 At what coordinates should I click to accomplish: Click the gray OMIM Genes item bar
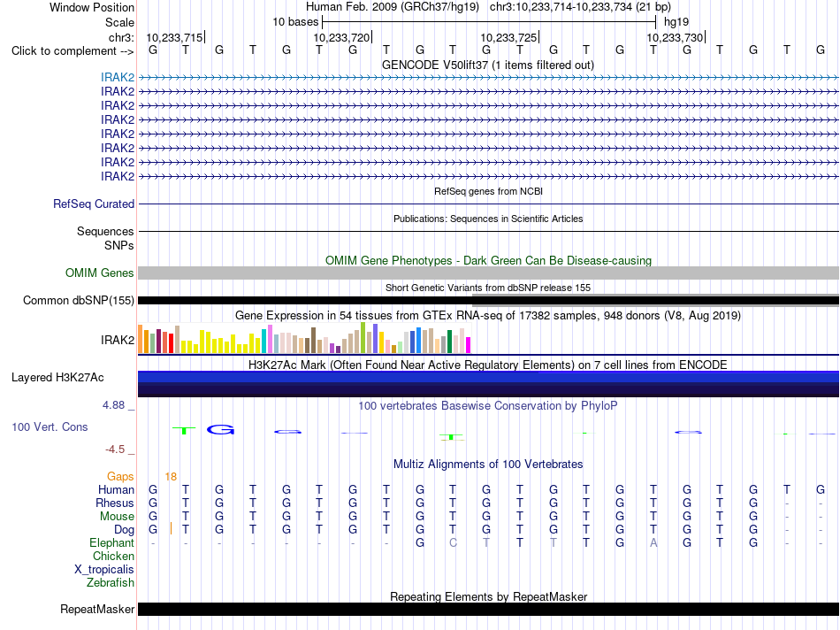(x=488, y=273)
